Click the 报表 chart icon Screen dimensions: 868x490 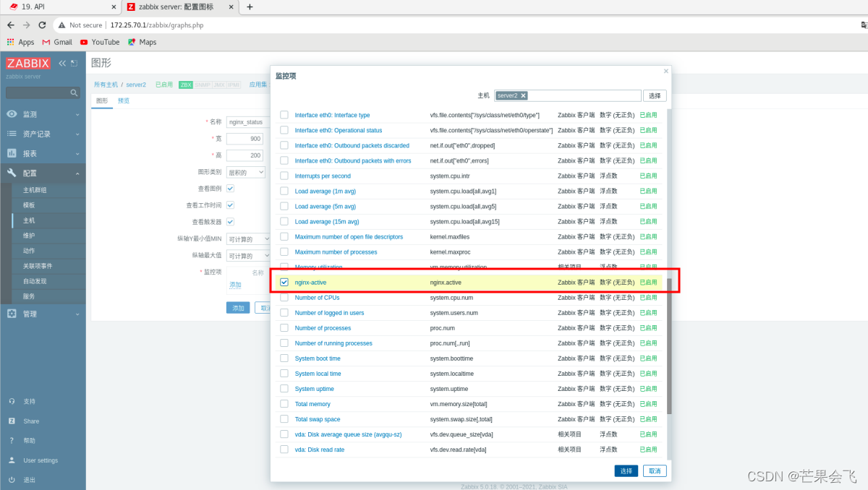click(12, 153)
